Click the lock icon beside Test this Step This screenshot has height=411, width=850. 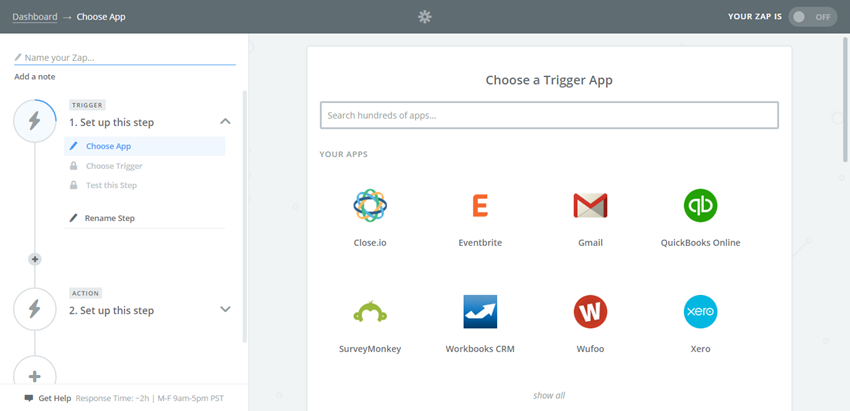point(74,185)
